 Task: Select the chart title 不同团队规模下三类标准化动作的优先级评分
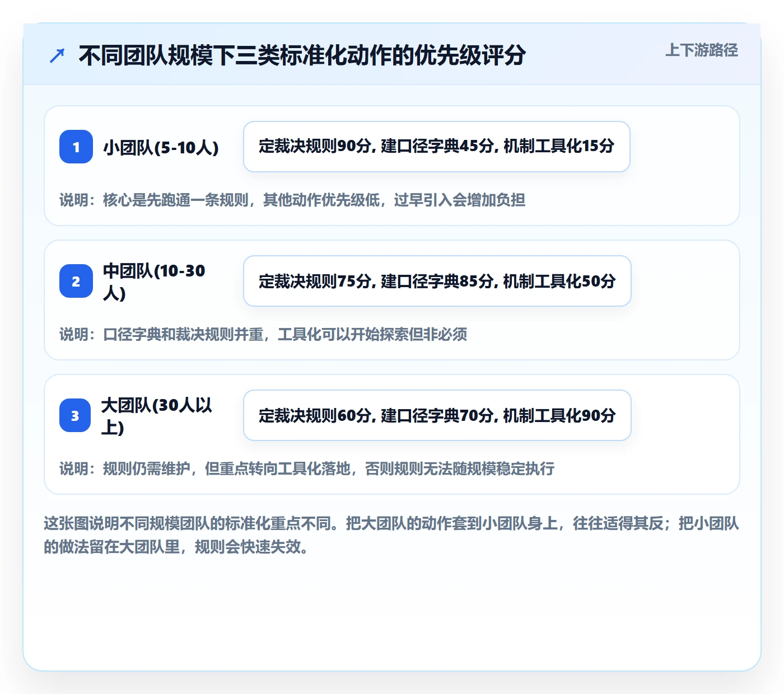click(302, 55)
